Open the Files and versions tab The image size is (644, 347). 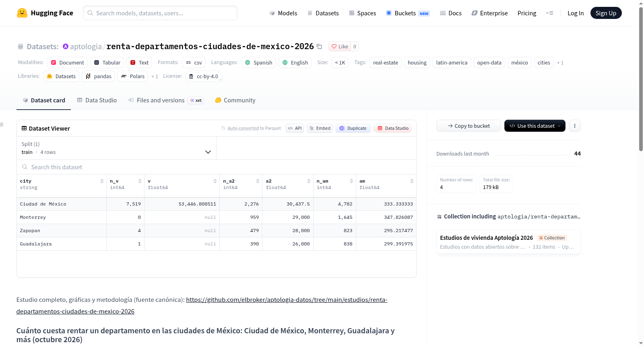pyautogui.click(x=166, y=100)
